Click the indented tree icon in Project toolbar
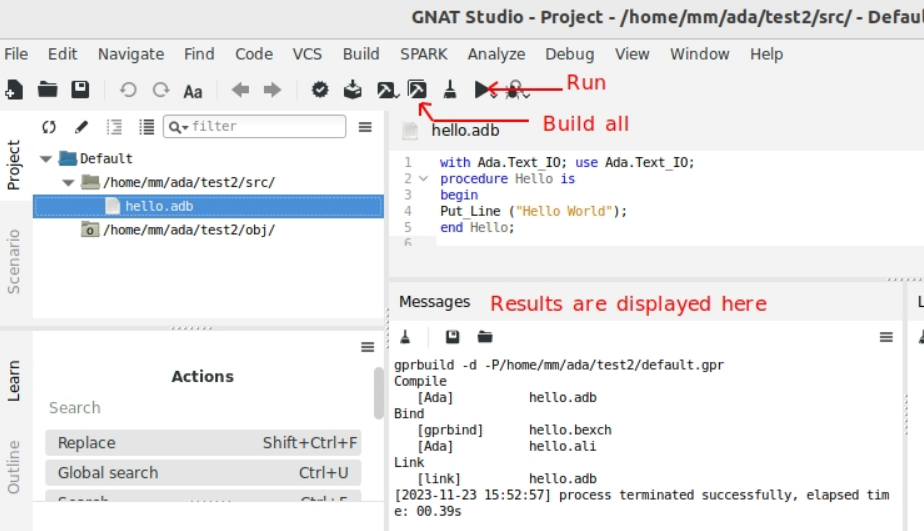924x531 pixels. [114, 127]
